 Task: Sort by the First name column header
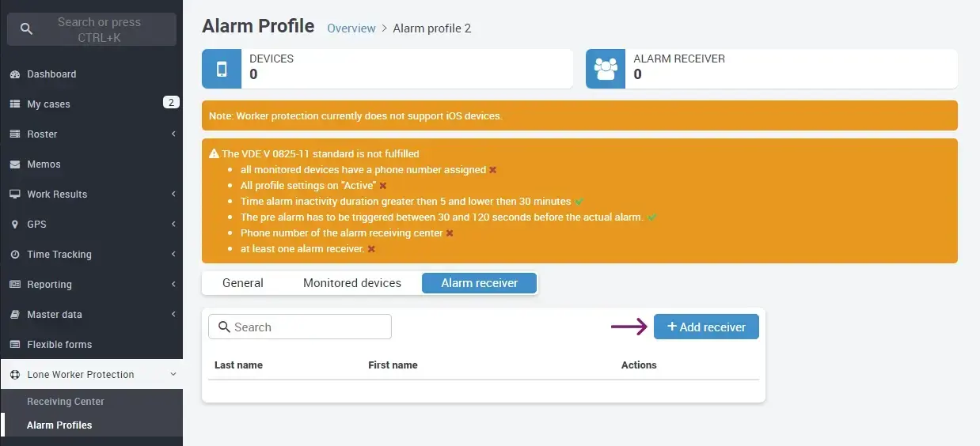click(x=393, y=365)
